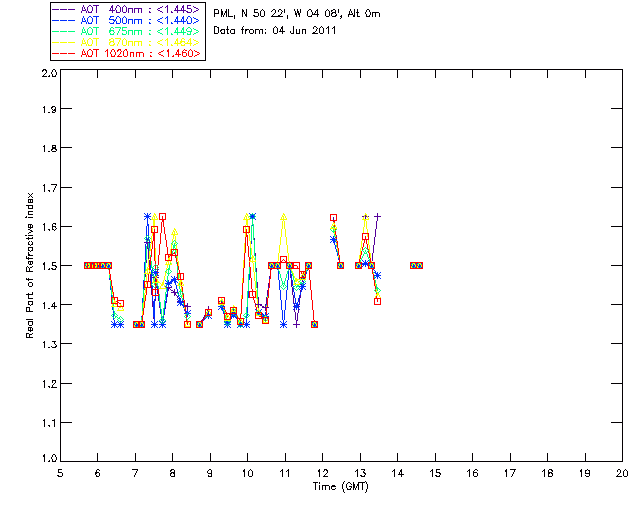Click the first red square marker near 5.7 GMT
This screenshot has width=640, height=512.
click(87, 265)
